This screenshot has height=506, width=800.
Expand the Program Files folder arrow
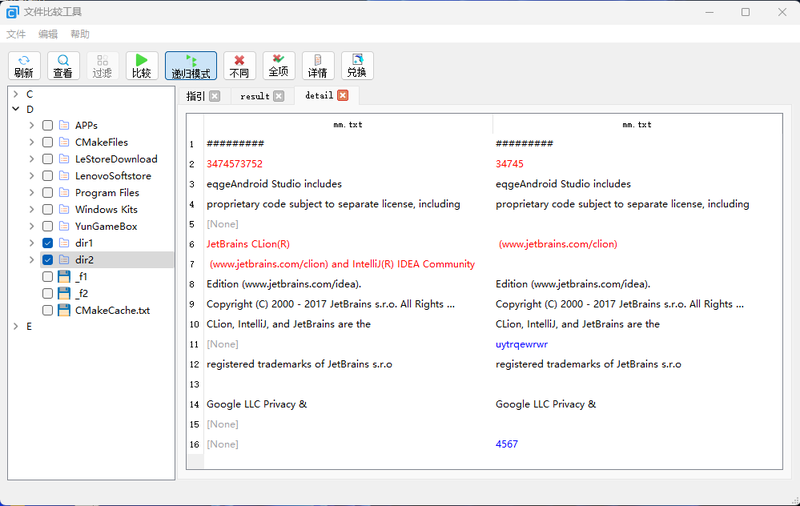[31, 193]
